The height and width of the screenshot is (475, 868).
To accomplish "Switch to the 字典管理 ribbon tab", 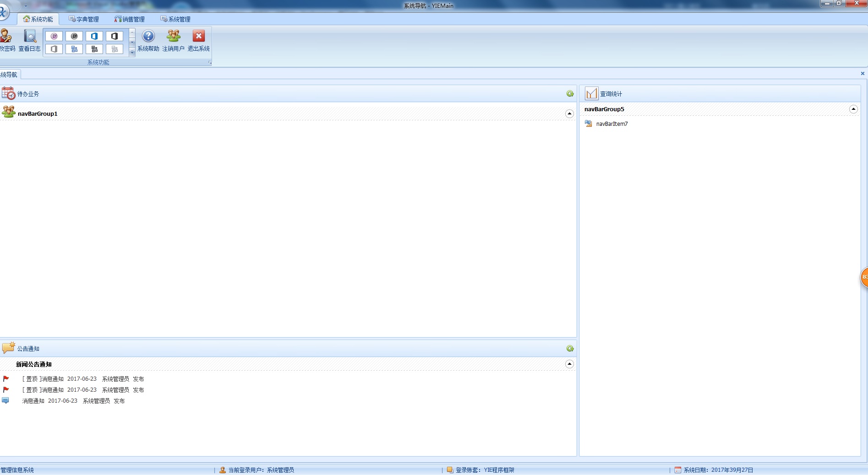I will tap(84, 19).
